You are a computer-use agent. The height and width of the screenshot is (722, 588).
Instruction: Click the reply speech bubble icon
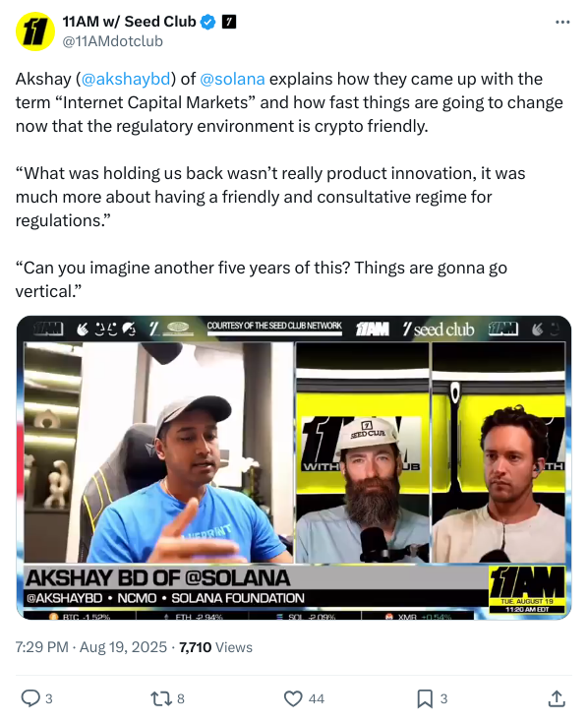pos(30,698)
